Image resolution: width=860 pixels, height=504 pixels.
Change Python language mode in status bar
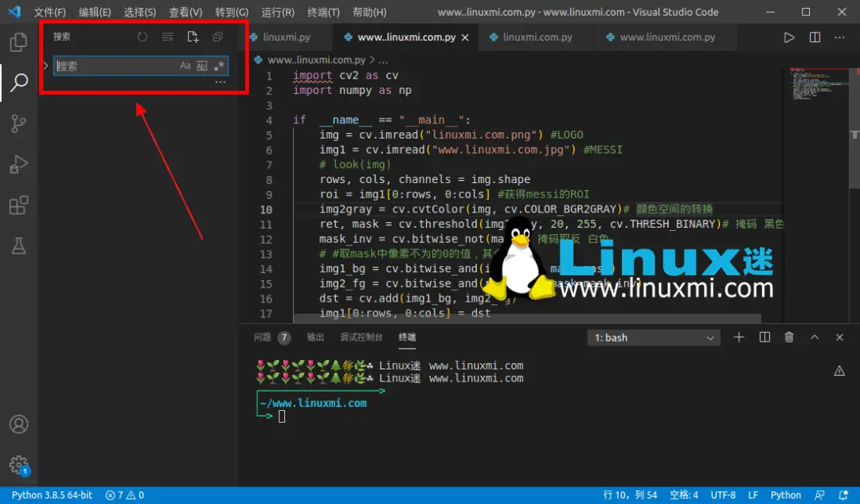[x=785, y=495]
